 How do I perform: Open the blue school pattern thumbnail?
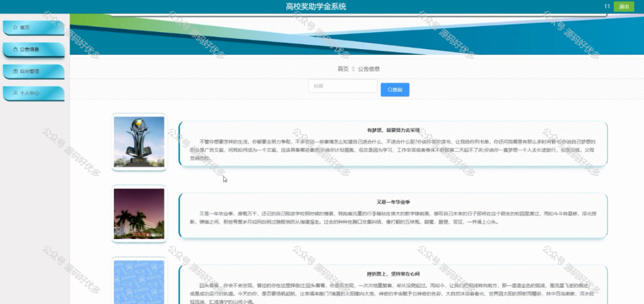pyautogui.click(x=139, y=282)
